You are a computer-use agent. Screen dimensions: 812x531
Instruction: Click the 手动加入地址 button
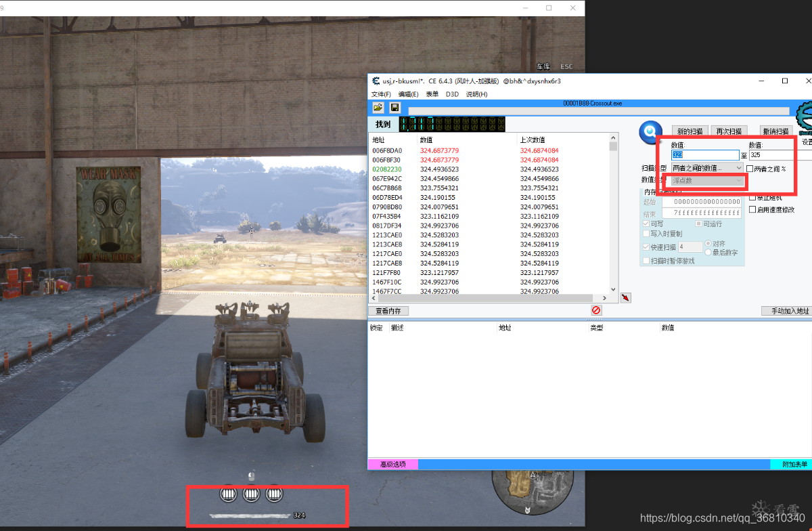tap(786, 311)
